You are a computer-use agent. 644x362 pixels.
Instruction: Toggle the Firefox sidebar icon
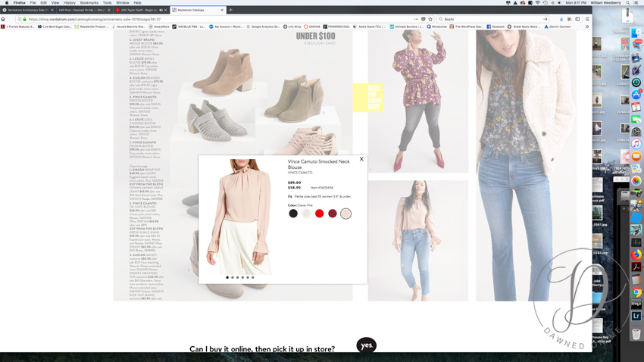(577, 19)
